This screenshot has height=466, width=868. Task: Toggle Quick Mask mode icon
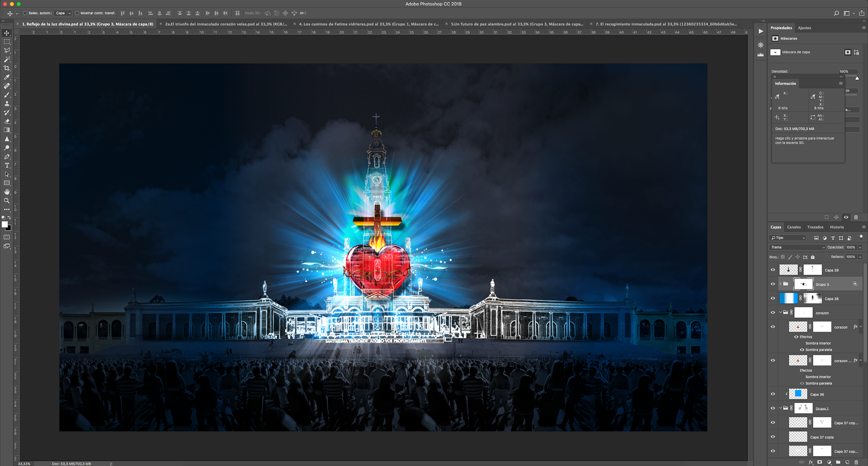coord(7,237)
